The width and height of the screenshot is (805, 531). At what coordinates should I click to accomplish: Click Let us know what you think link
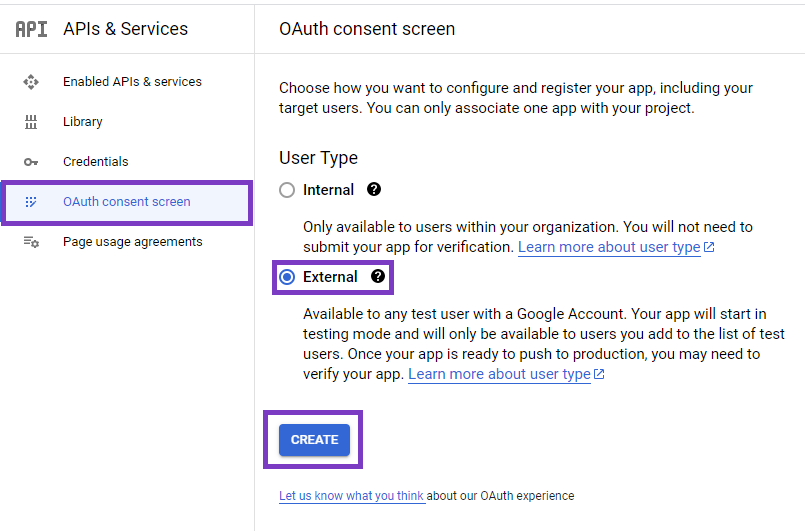[352, 496]
